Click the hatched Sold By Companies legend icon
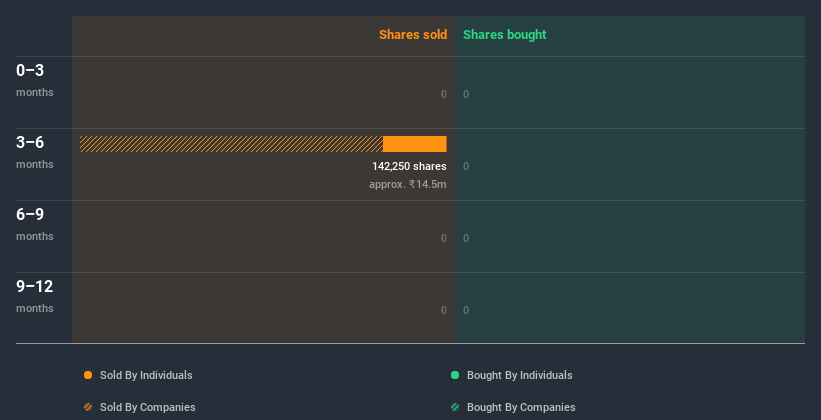Viewport: 821px width, 420px height. tap(88, 407)
